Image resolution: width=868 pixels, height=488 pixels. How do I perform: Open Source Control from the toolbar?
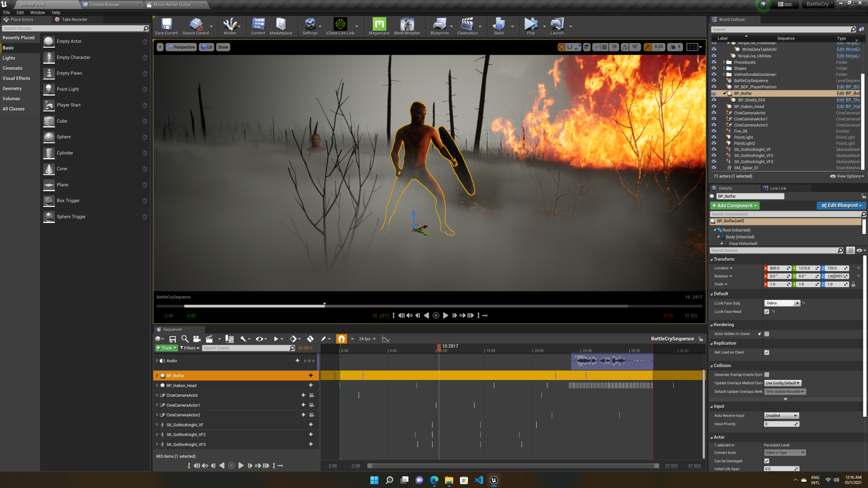196,26
